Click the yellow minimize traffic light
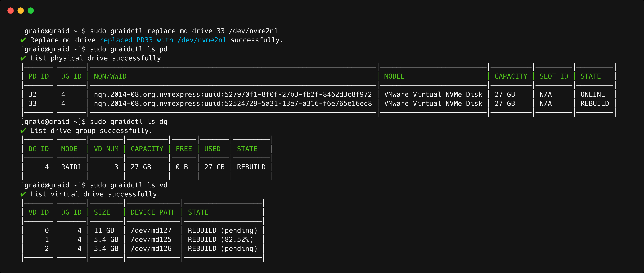The width and height of the screenshot is (644, 273). pyautogui.click(x=21, y=10)
